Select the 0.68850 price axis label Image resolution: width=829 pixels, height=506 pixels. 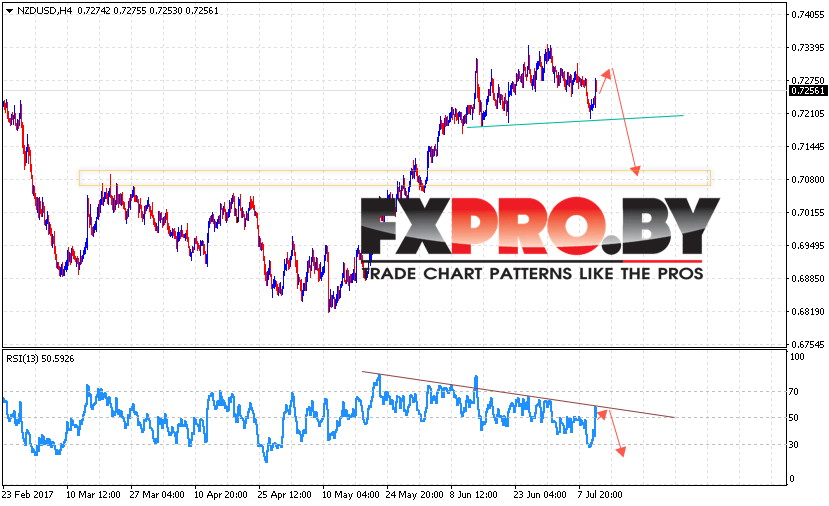(808, 279)
